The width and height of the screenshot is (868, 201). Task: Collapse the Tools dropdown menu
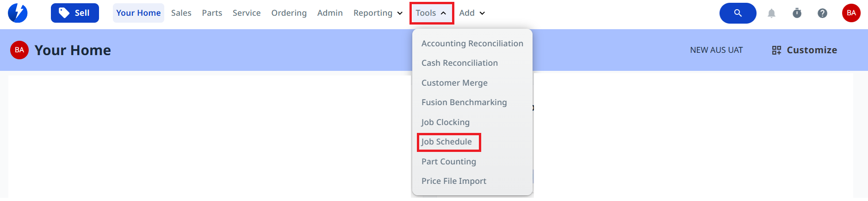click(x=431, y=13)
